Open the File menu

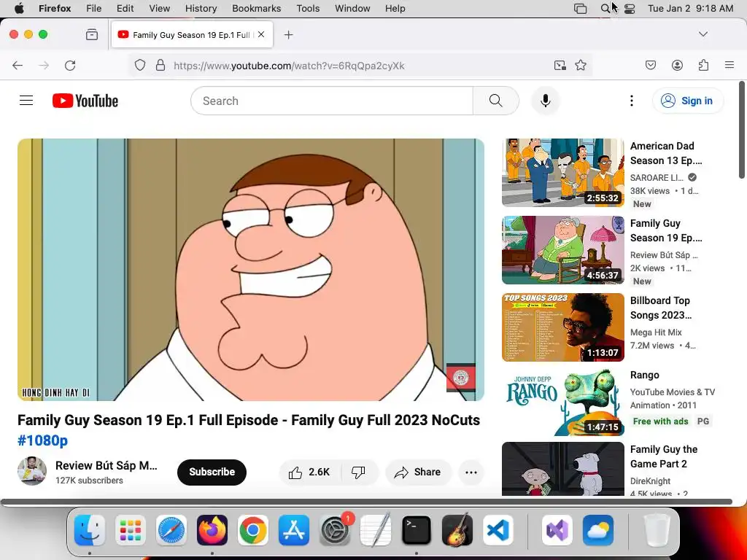(x=94, y=9)
